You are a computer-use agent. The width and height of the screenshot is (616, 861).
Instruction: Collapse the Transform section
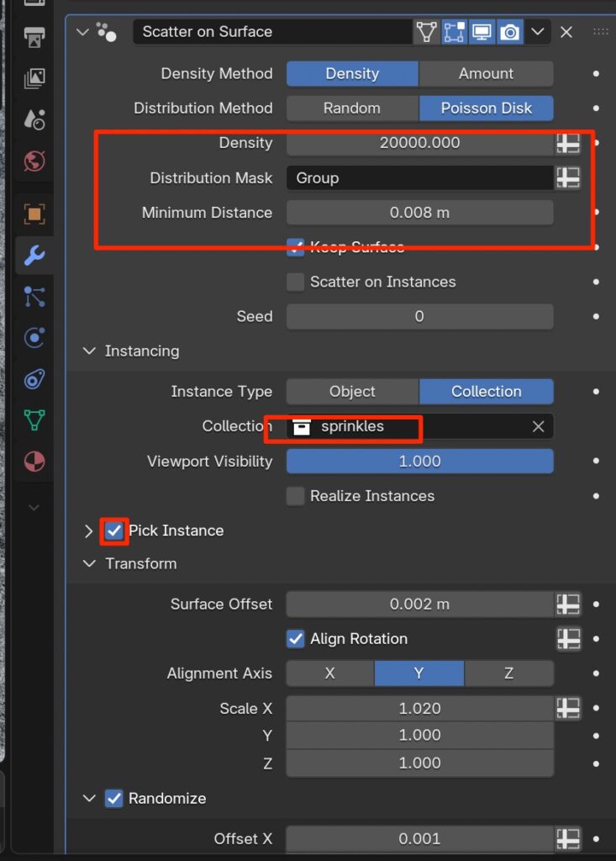coord(90,564)
